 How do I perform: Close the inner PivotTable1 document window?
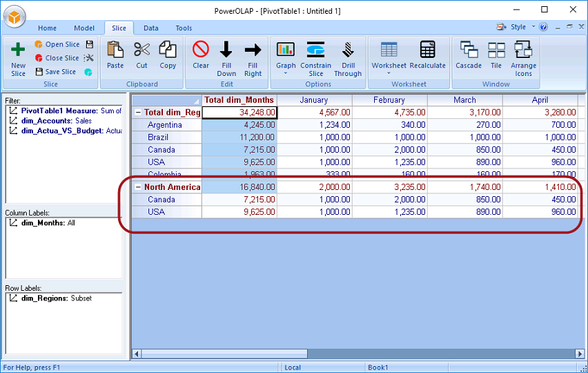coord(581,27)
